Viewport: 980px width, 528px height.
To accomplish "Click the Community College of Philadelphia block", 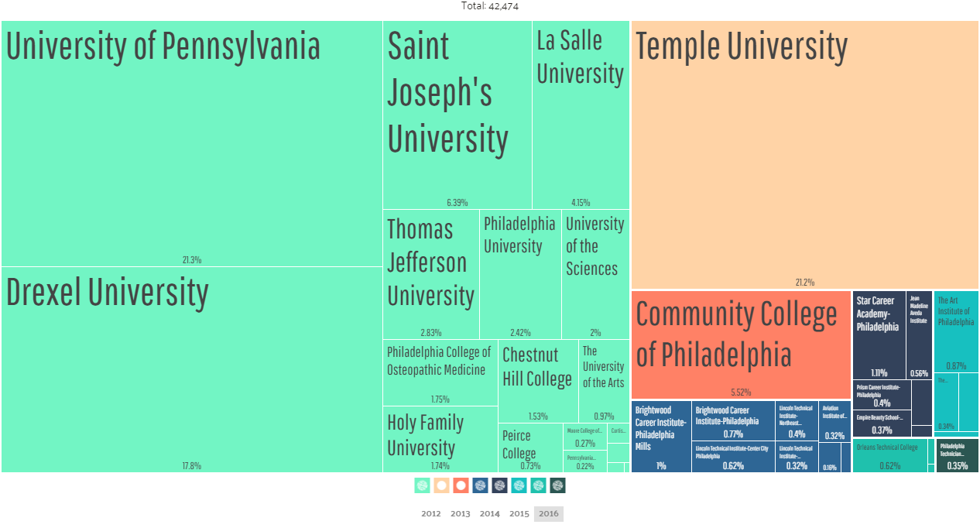I will click(x=742, y=345).
